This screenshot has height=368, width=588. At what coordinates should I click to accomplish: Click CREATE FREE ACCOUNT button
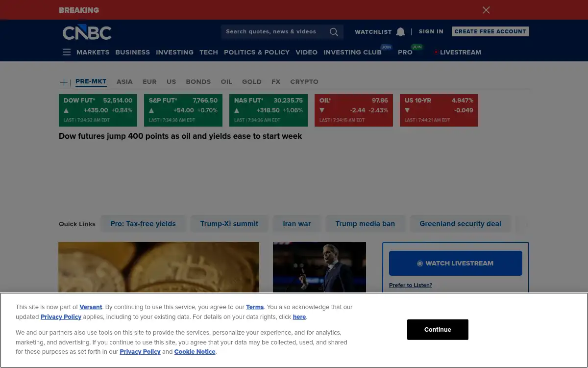tap(490, 31)
